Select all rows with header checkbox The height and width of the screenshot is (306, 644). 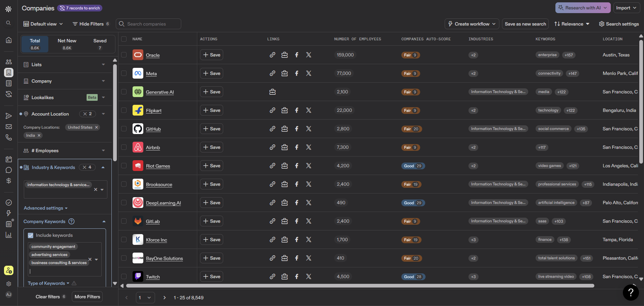pos(124,39)
